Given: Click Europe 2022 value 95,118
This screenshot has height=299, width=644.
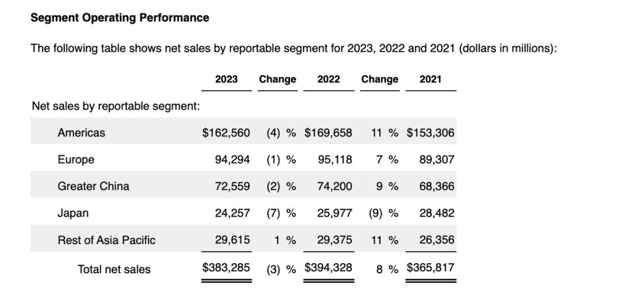Looking at the screenshot, I should (335, 159).
